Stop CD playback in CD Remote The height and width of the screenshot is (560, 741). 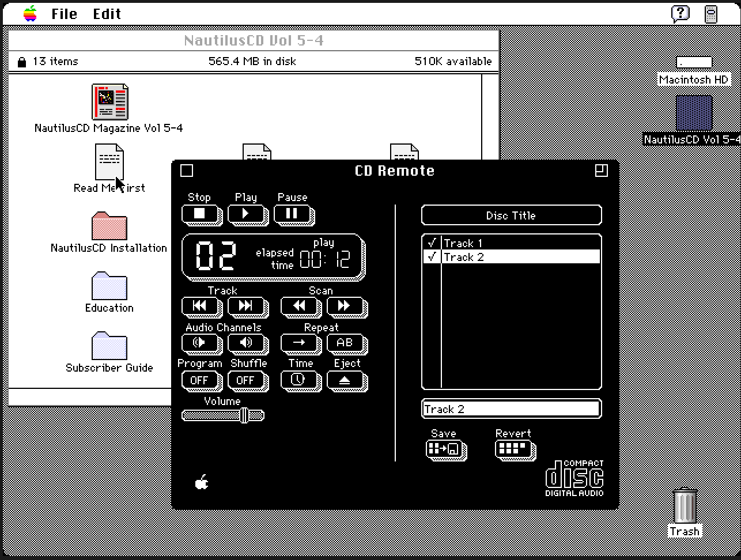tap(201, 214)
